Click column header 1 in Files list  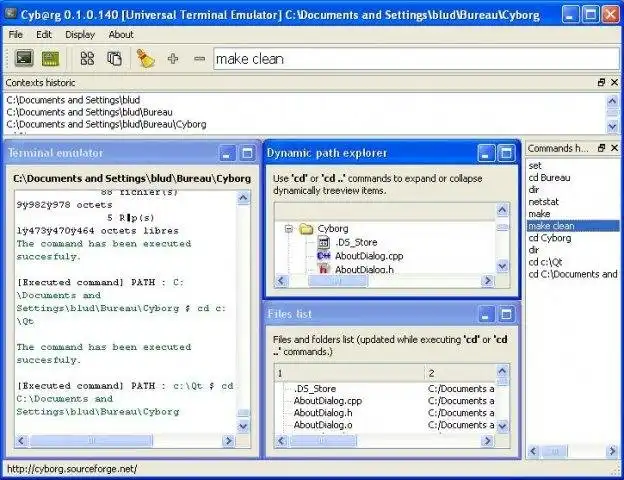tap(350, 373)
